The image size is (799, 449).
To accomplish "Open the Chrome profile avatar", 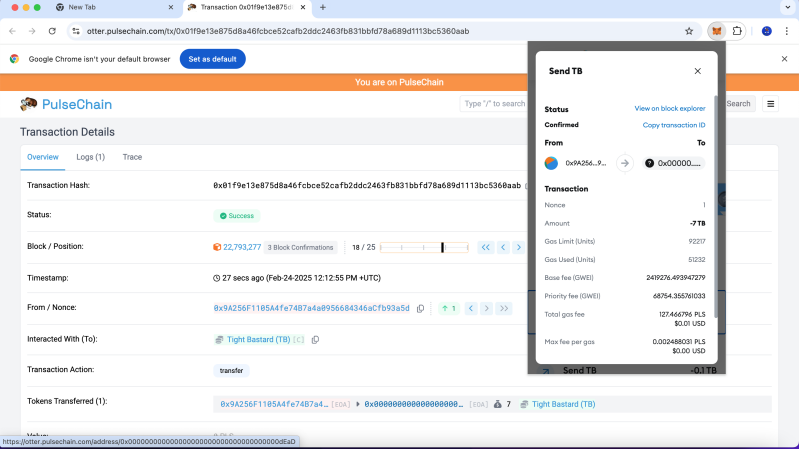I will [766, 31].
